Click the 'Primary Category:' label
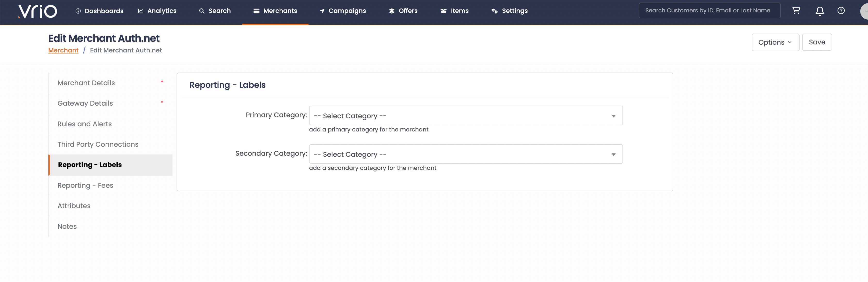868x282 pixels. point(276,115)
